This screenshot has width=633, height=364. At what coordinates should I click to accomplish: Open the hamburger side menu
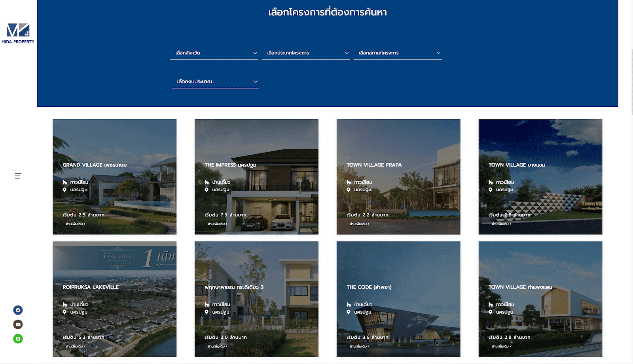click(x=18, y=176)
